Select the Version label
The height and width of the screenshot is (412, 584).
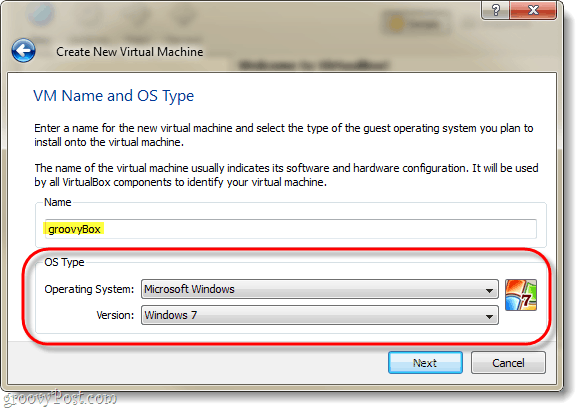click(x=115, y=316)
